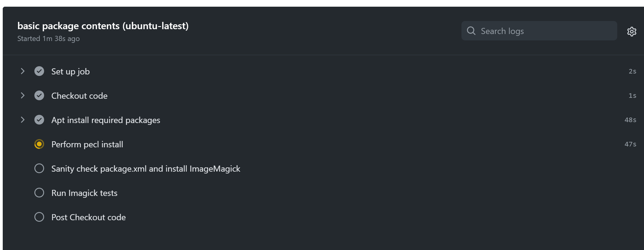Click the magnifying glass in the search bar

(x=471, y=31)
